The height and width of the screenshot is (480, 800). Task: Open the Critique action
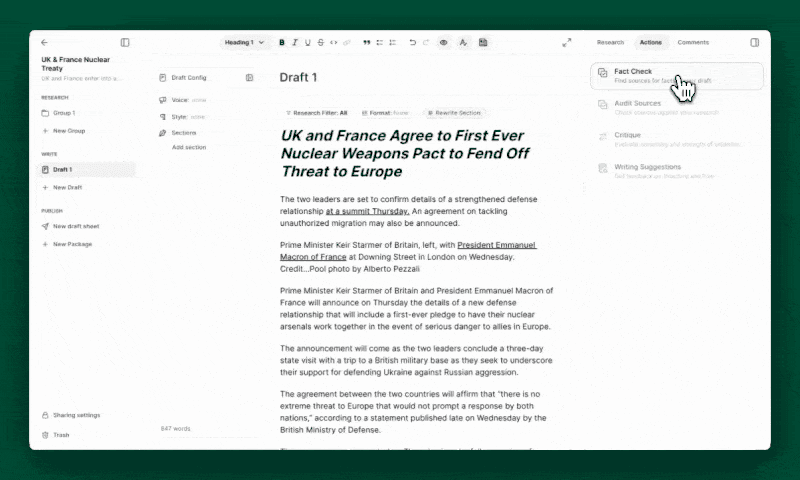click(x=677, y=139)
